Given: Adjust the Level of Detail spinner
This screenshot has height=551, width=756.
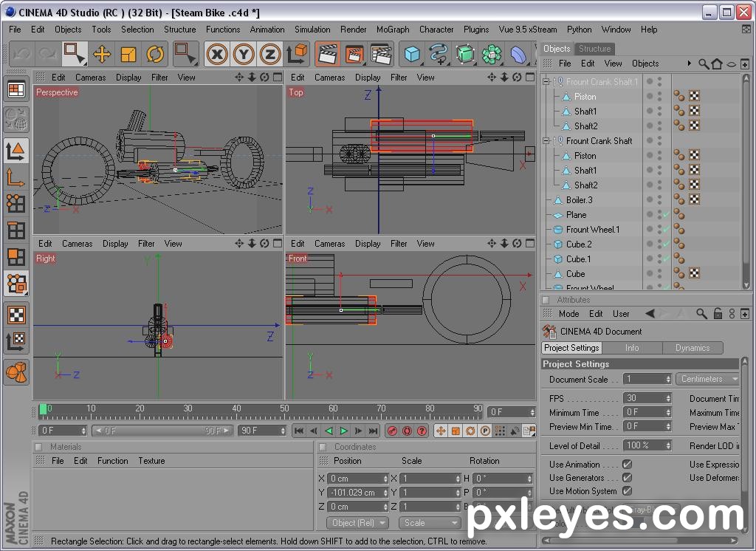Looking at the screenshot, I should (x=668, y=446).
